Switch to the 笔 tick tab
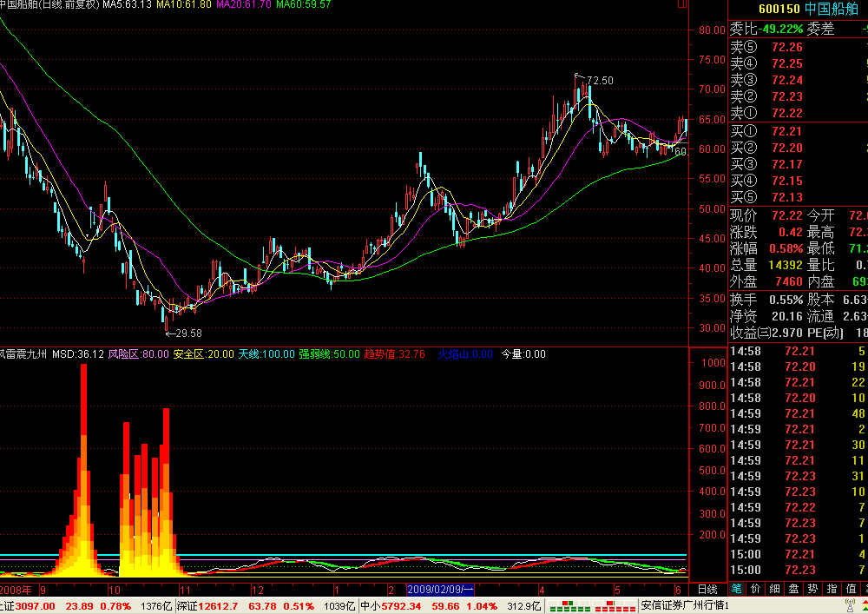Screen dimensions: 868x614 pos(737,589)
